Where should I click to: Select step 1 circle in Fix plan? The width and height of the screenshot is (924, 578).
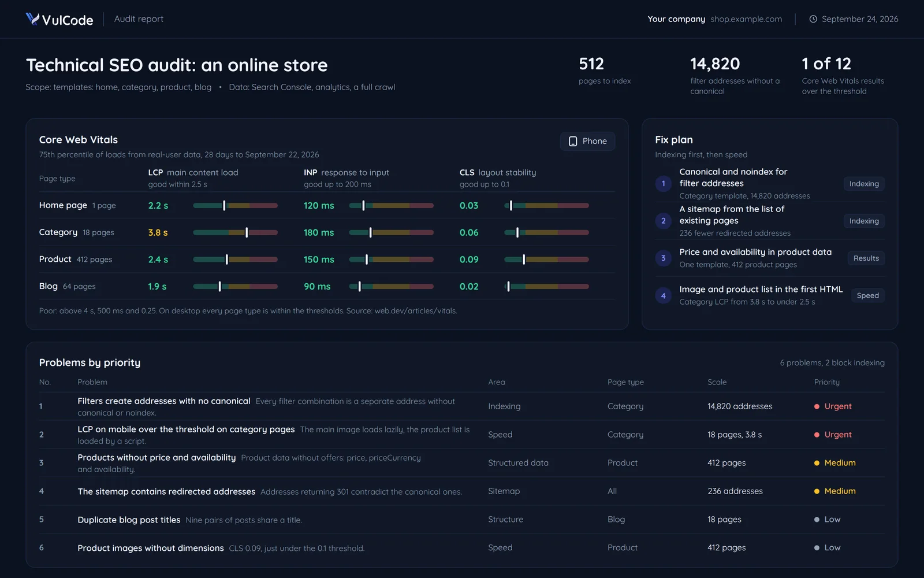(x=663, y=184)
